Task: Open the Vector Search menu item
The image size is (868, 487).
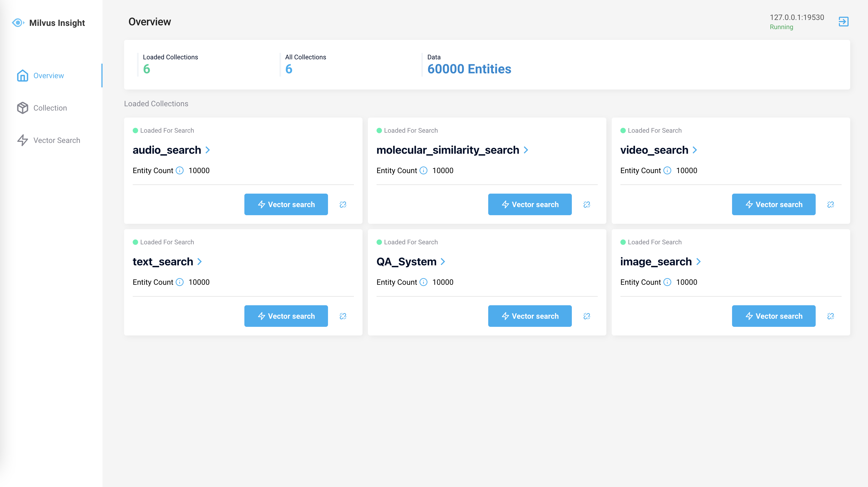Action: click(x=51, y=140)
